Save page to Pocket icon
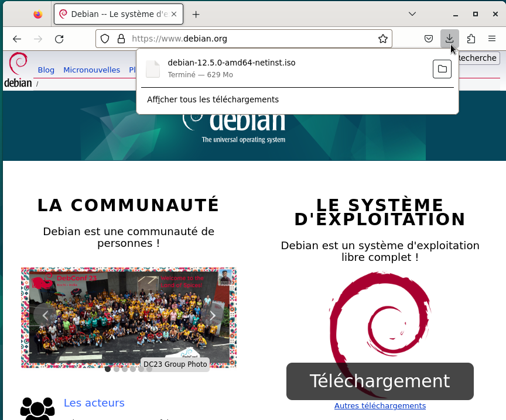The width and height of the screenshot is (506, 420). pos(428,39)
